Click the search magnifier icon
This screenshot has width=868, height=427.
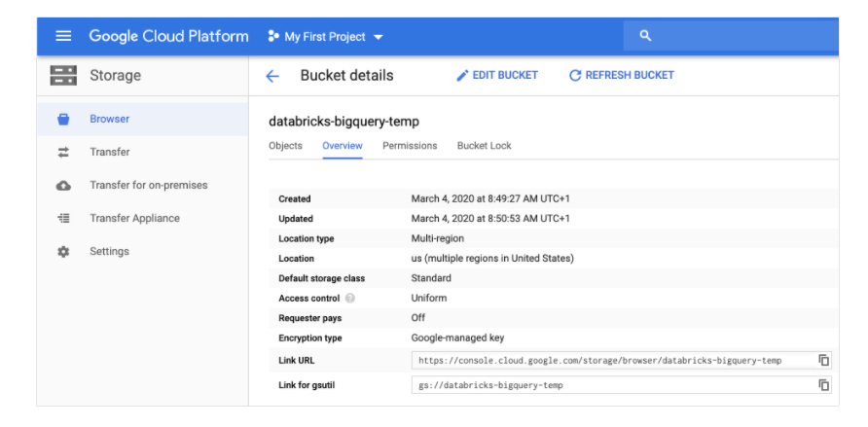pyautogui.click(x=644, y=37)
